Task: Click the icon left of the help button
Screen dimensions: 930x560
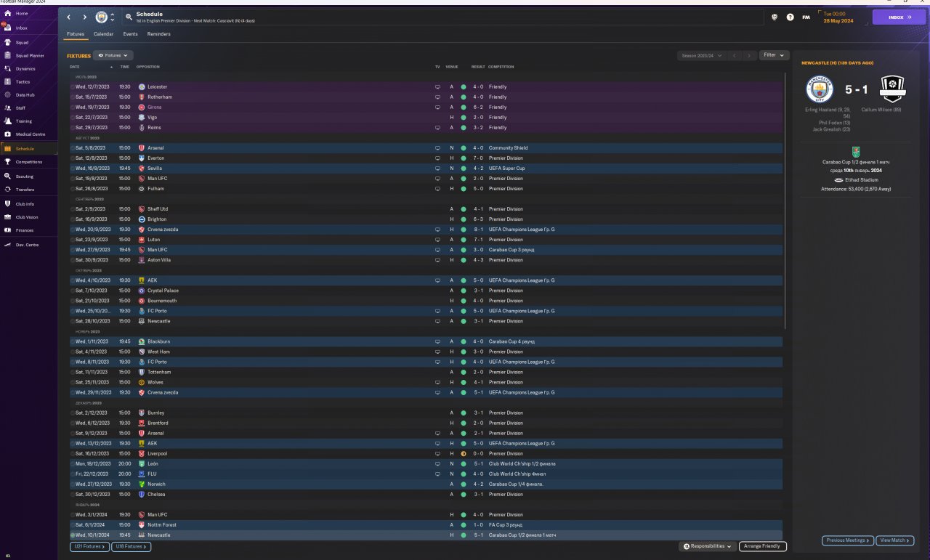Action: [x=775, y=17]
